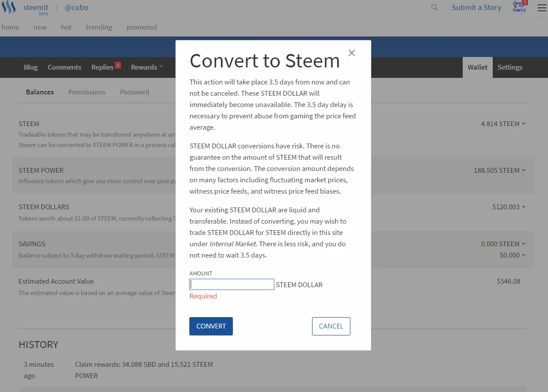Screen dimensions: 548x392
Task: Click the CONVERT button
Action: click(x=211, y=326)
